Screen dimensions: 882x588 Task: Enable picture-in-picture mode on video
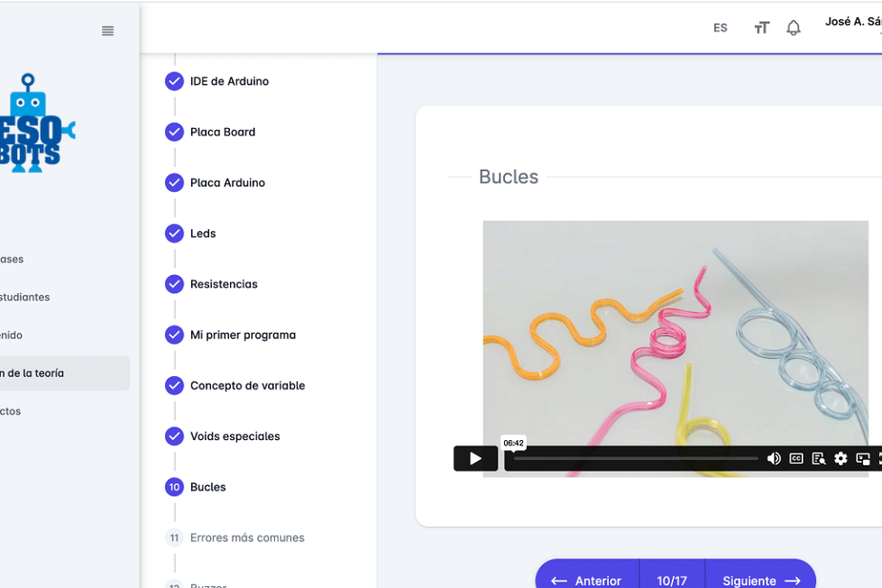862,458
